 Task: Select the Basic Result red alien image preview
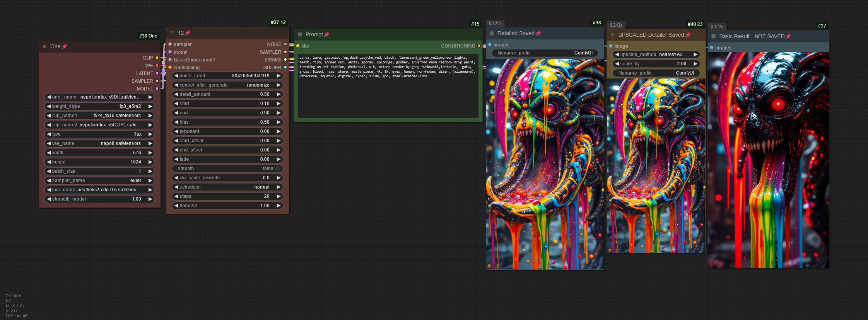(x=768, y=160)
